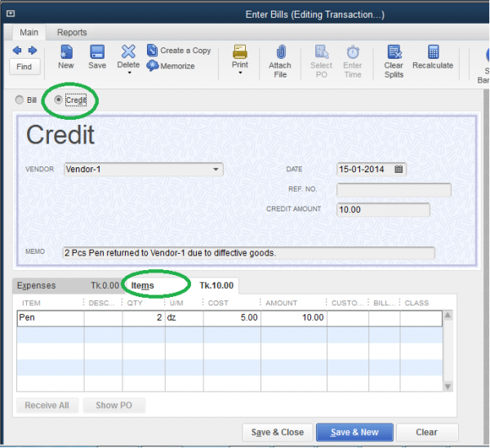490x448 pixels.
Task: Open window control menu in title bar
Action: click(11, 13)
